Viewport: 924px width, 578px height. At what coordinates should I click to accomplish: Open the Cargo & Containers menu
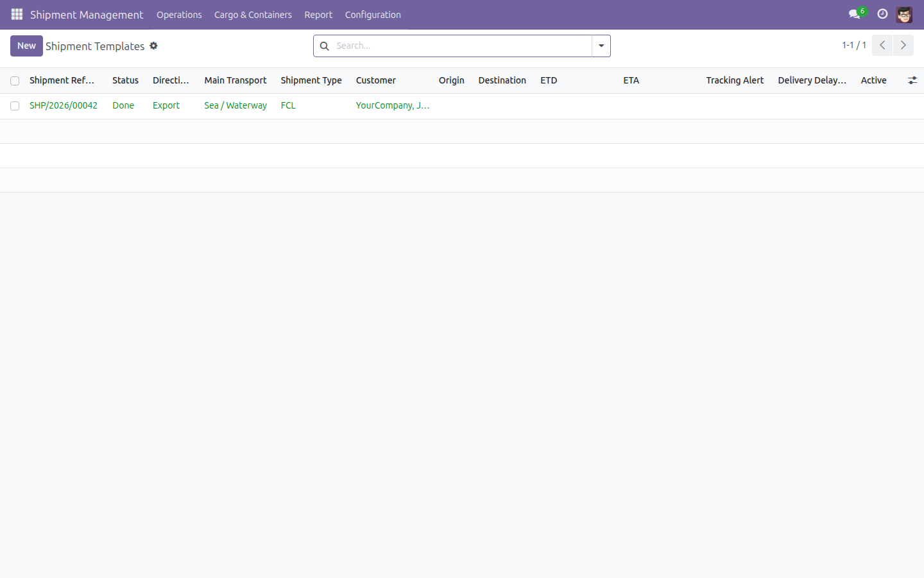point(253,15)
